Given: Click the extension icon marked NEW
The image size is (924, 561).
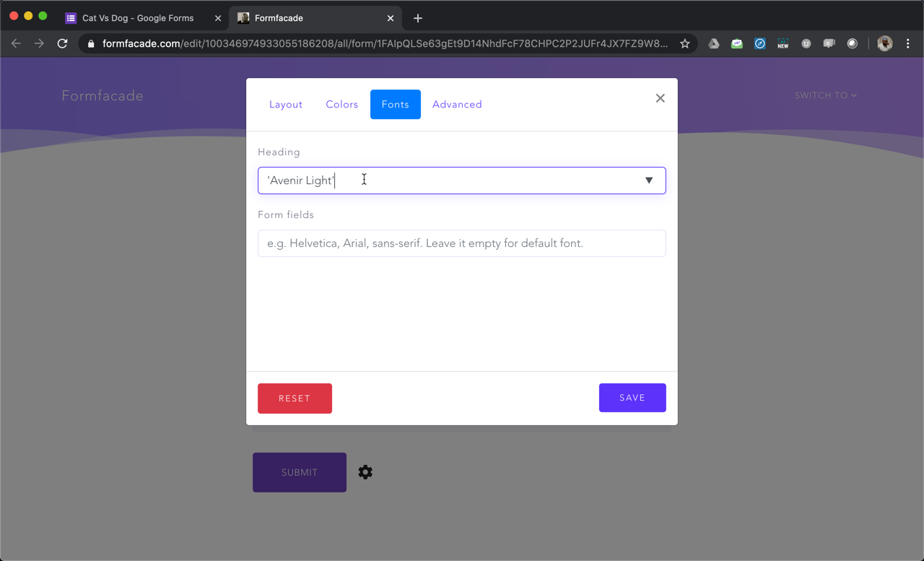Looking at the screenshot, I should 783,43.
